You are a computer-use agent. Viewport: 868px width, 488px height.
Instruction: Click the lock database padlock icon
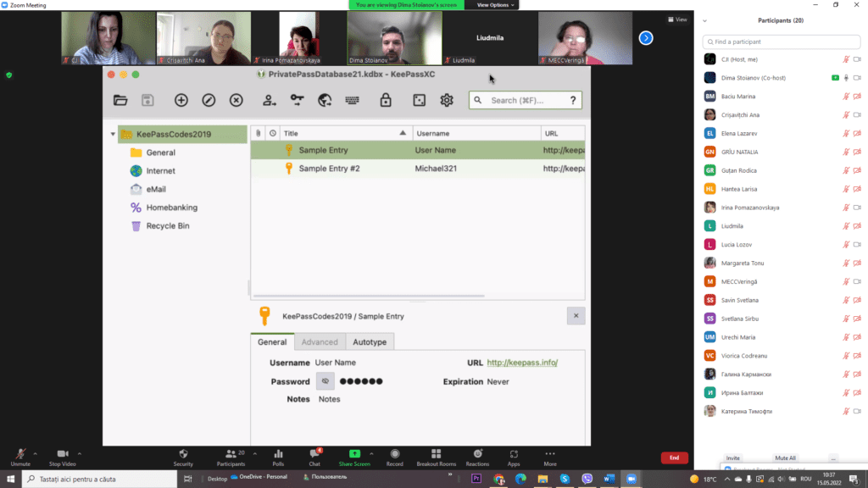386,100
